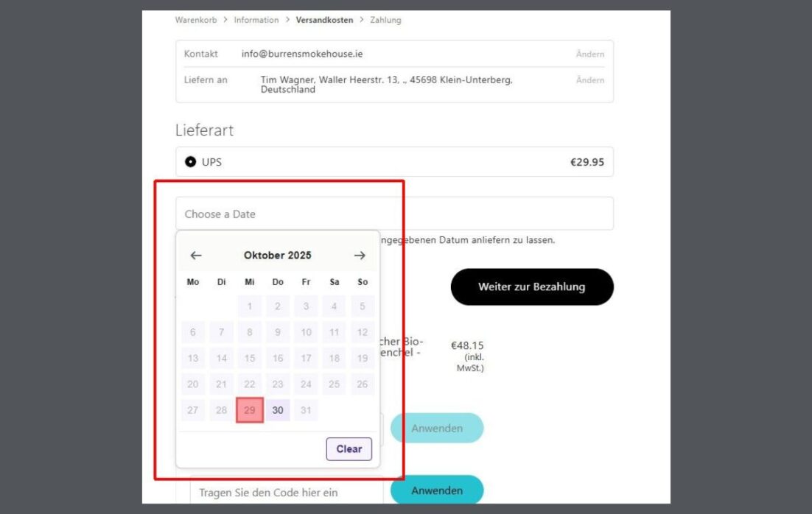Pick October 29 in the calendar
This screenshot has height=514, width=812.
point(250,410)
